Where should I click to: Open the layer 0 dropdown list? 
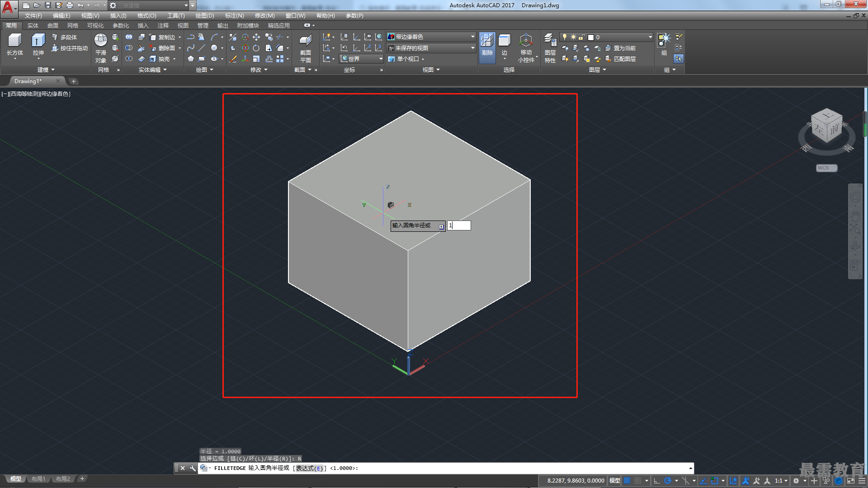[x=607, y=37]
